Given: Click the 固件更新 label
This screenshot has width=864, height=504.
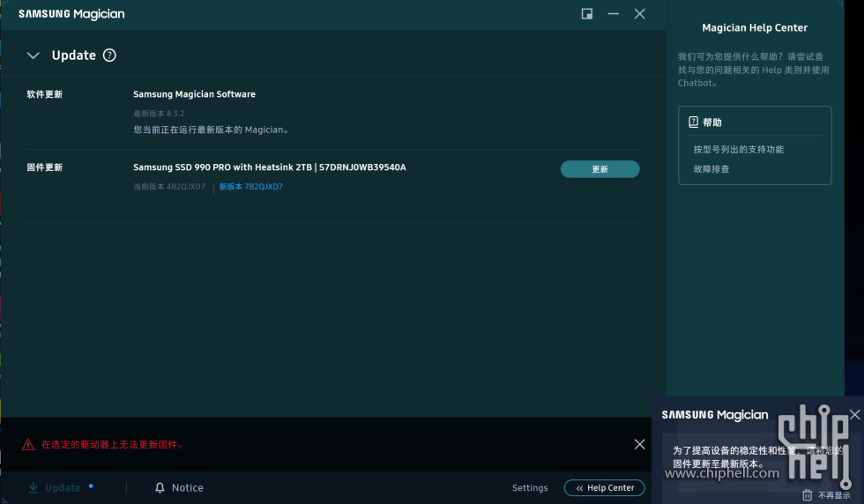Looking at the screenshot, I should [x=45, y=167].
